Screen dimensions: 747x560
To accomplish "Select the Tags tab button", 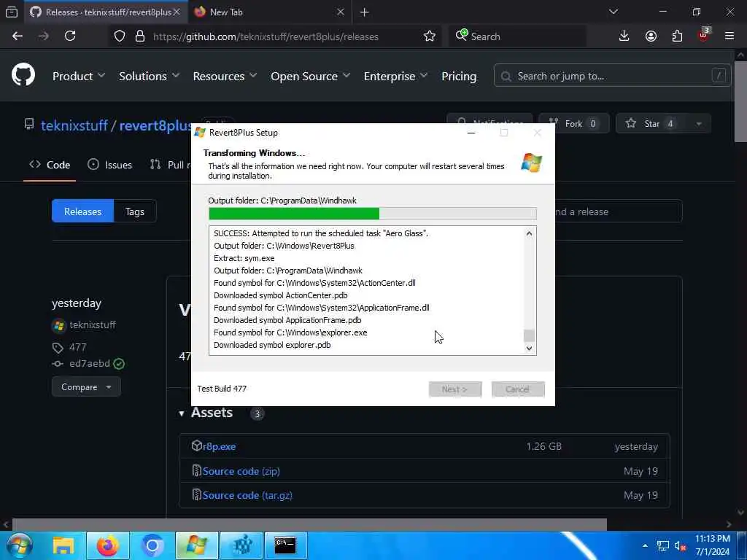I will (135, 211).
